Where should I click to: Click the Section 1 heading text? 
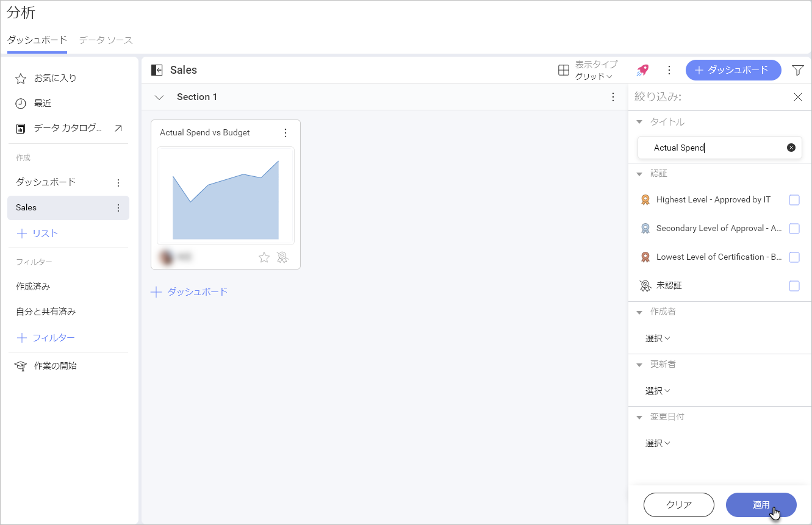click(197, 97)
